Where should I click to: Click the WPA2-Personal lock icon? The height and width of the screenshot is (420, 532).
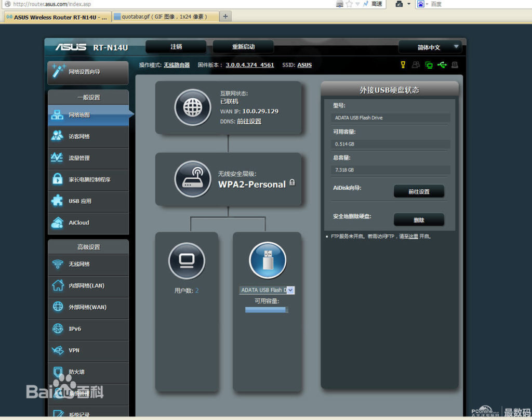click(x=292, y=182)
